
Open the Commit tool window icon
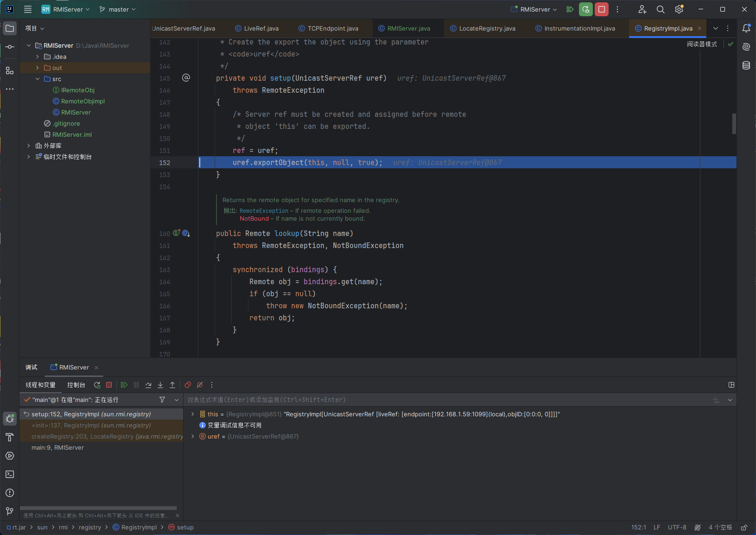tap(10, 47)
